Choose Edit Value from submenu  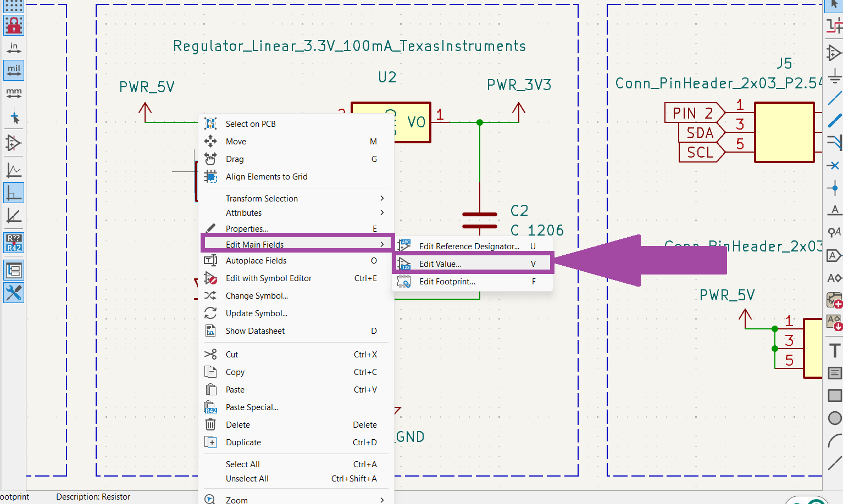tap(440, 264)
